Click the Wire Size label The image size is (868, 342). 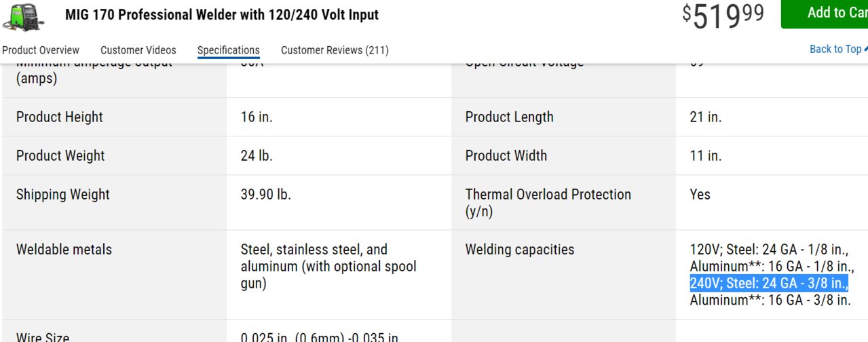pyautogui.click(x=43, y=337)
